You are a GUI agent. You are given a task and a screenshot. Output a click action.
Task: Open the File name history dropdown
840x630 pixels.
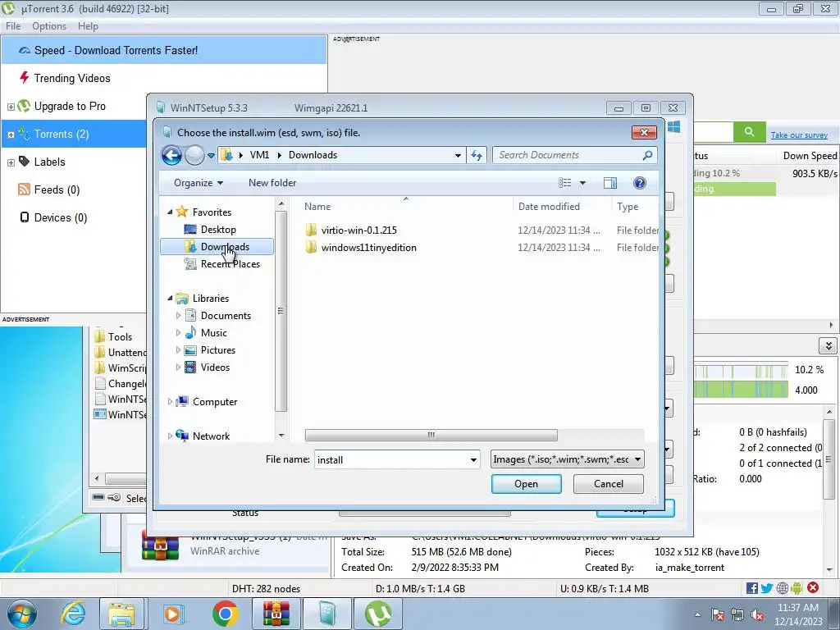(473, 459)
